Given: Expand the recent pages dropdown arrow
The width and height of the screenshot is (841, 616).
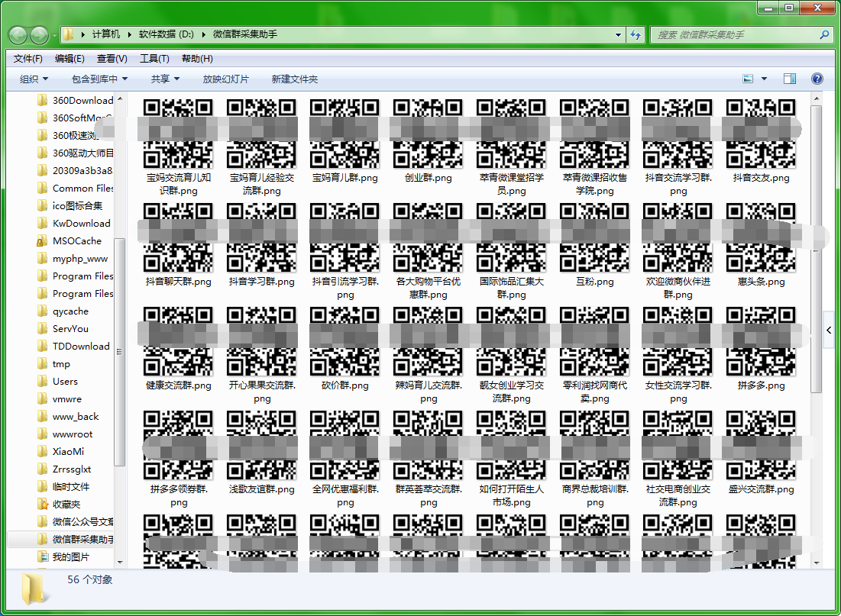Looking at the screenshot, I should [x=54, y=36].
